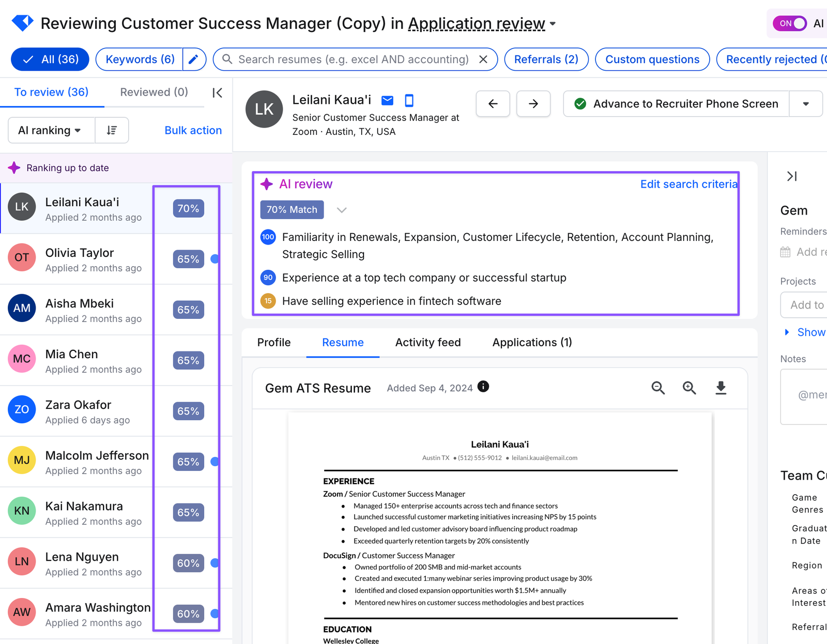827x644 pixels.
Task: Open the Add to project field
Action: (x=804, y=305)
